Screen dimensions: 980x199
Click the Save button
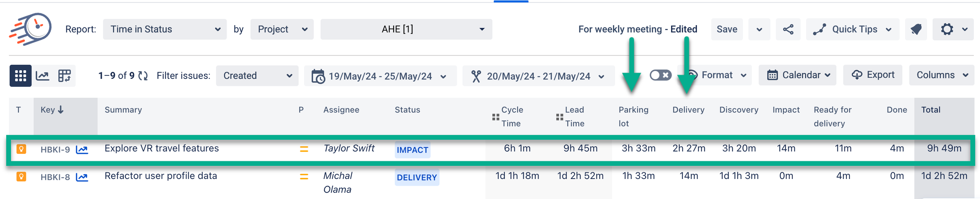coord(727,29)
